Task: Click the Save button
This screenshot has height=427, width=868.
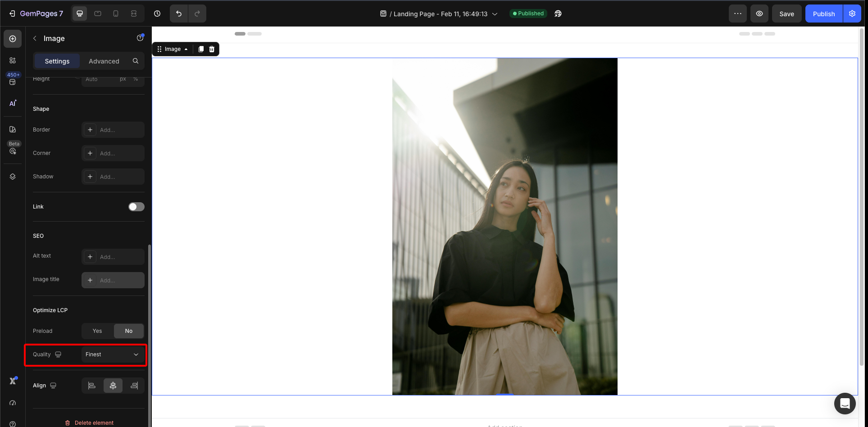Action: 787,14
